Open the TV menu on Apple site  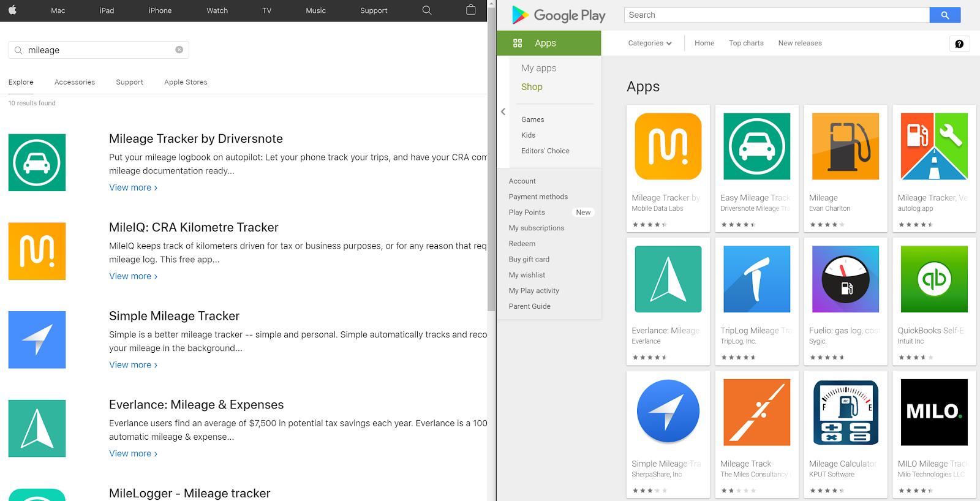[x=267, y=10]
